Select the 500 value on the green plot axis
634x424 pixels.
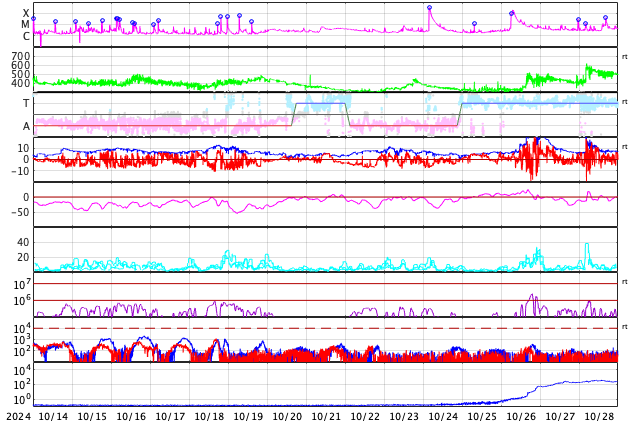[x=21, y=74]
